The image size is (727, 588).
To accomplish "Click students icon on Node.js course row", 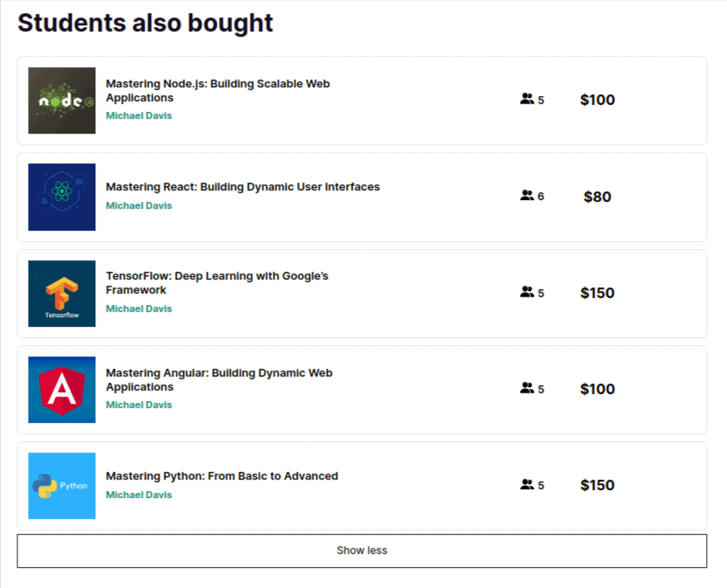I will pos(527,100).
